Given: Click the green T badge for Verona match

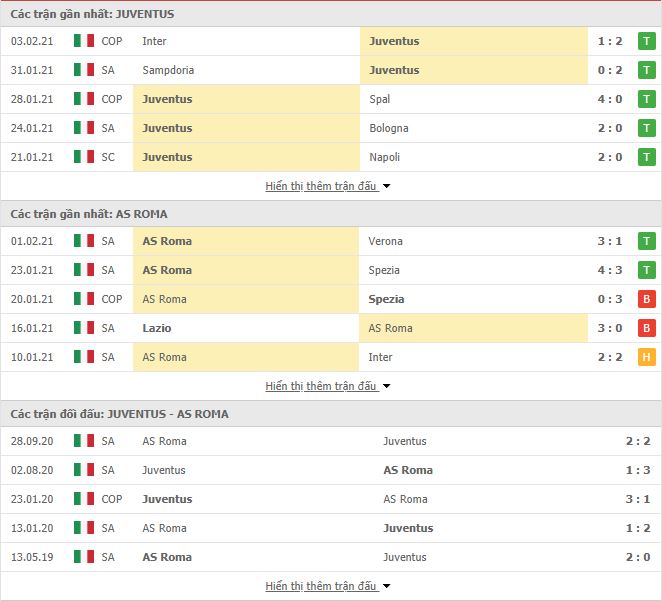Looking at the screenshot, I should (x=646, y=241).
